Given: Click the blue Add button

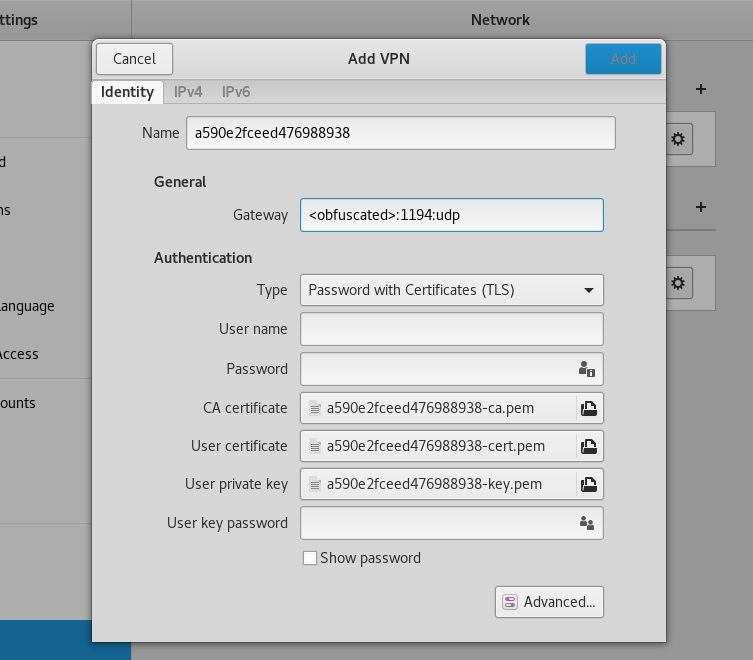Looking at the screenshot, I should coord(623,59).
